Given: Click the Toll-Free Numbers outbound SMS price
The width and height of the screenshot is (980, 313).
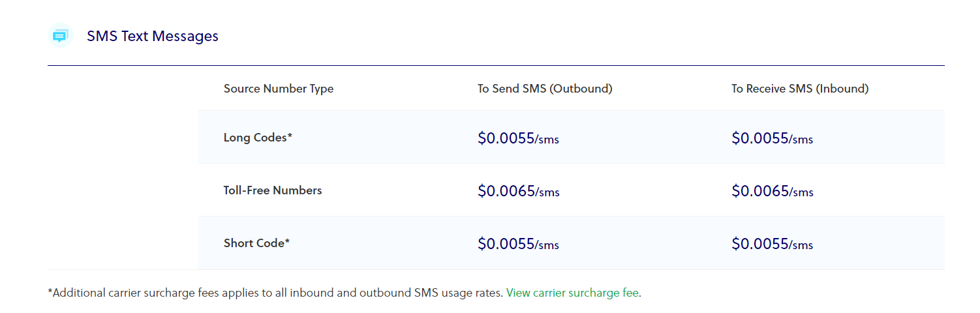Looking at the screenshot, I should [x=518, y=191].
